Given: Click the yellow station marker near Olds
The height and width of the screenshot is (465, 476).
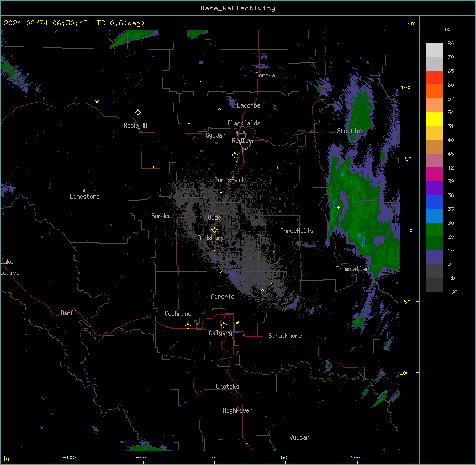Looking at the screenshot, I should 215,230.
